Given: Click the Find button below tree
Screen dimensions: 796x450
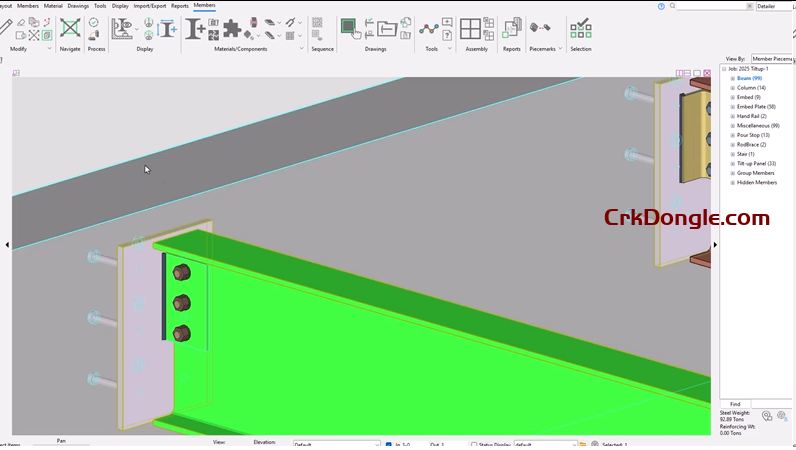Looking at the screenshot, I should coord(735,404).
